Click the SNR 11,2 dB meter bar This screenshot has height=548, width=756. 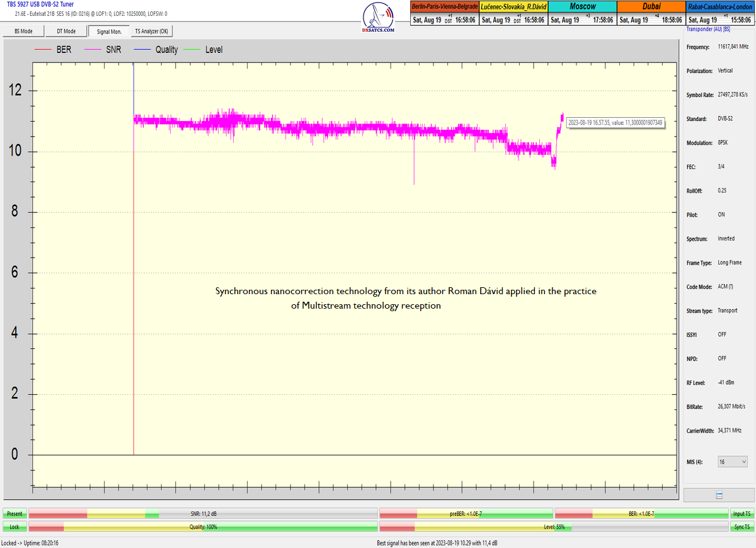203,514
